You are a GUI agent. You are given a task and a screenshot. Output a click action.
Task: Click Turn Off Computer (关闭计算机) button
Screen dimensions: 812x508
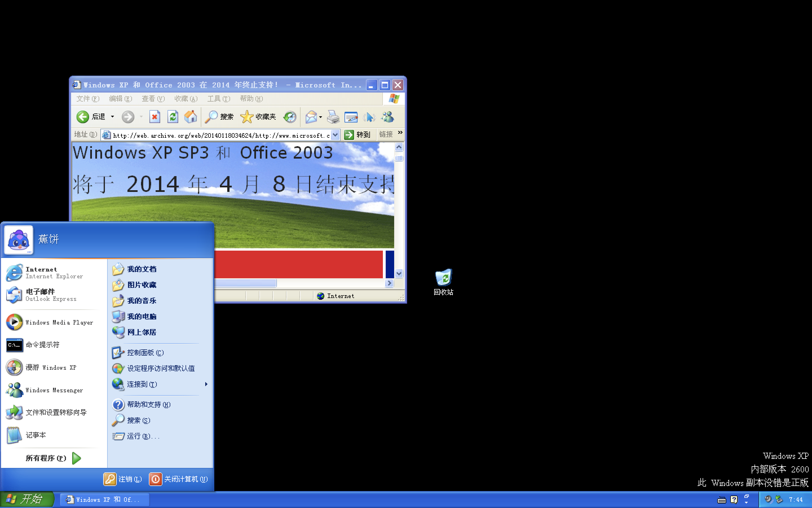tap(179, 479)
